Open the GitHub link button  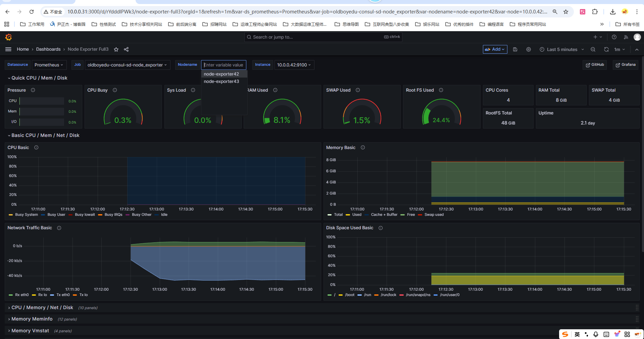tap(595, 65)
